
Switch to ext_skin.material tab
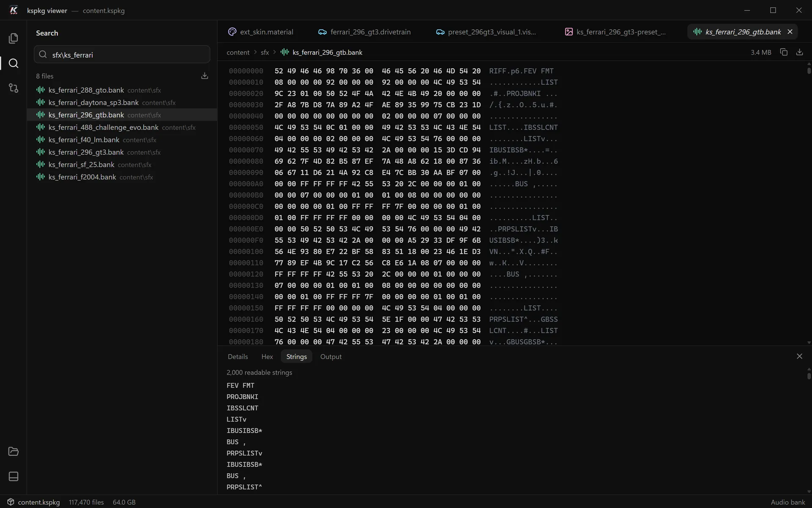[x=261, y=32]
